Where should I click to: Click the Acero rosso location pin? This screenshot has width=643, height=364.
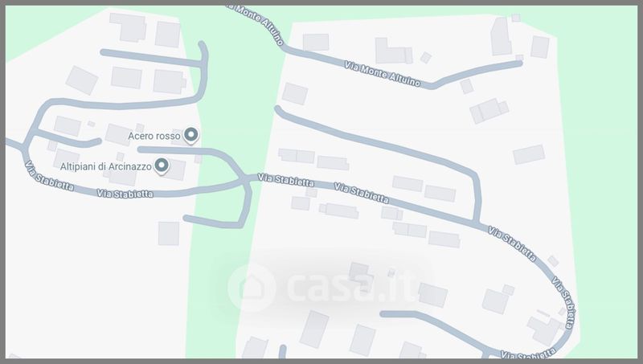point(190,135)
